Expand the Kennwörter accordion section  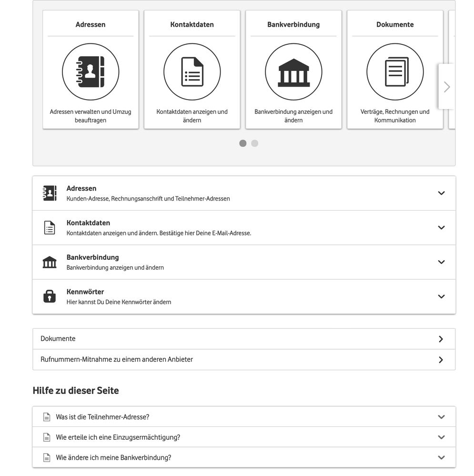(441, 296)
